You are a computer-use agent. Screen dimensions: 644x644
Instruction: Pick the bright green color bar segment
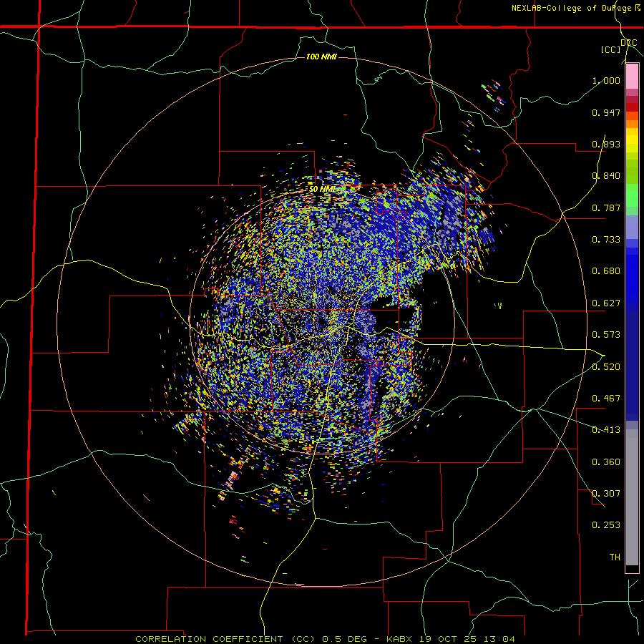(632, 195)
